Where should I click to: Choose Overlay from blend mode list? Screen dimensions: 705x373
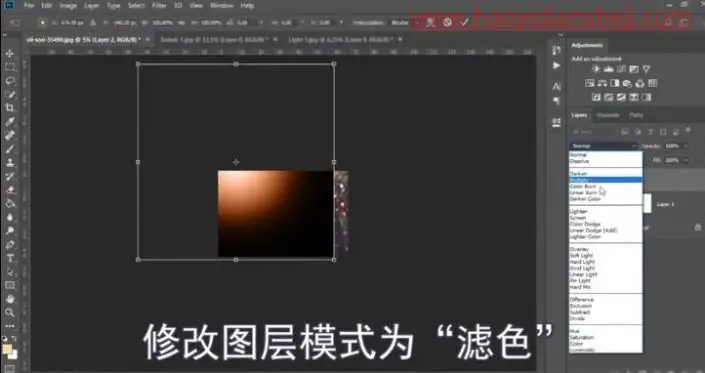pos(606,249)
